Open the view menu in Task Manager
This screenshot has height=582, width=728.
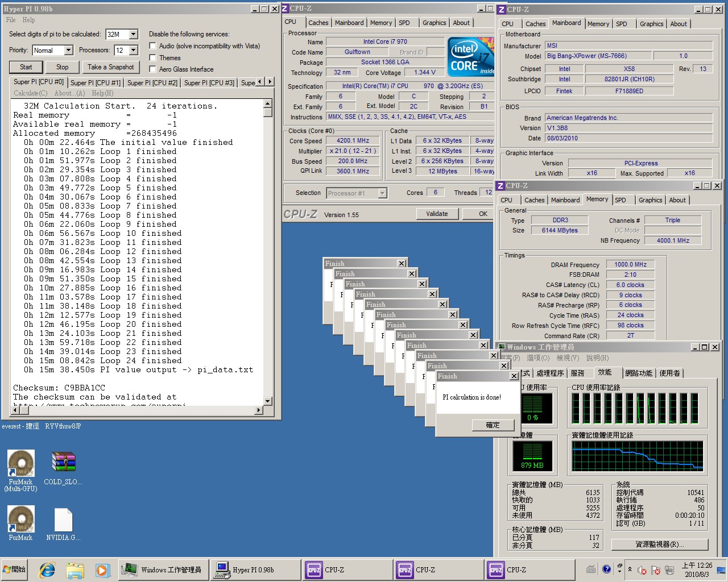click(567, 358)
